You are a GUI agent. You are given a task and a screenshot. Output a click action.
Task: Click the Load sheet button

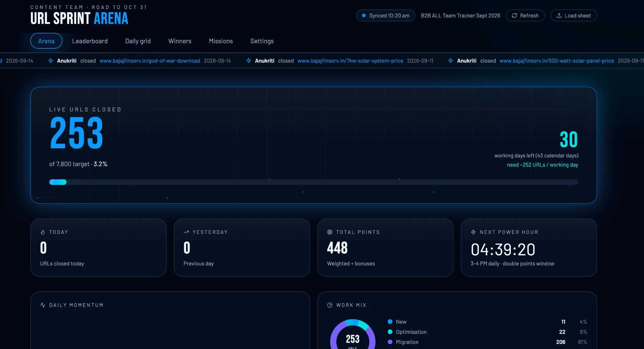(x=574, y=16)
